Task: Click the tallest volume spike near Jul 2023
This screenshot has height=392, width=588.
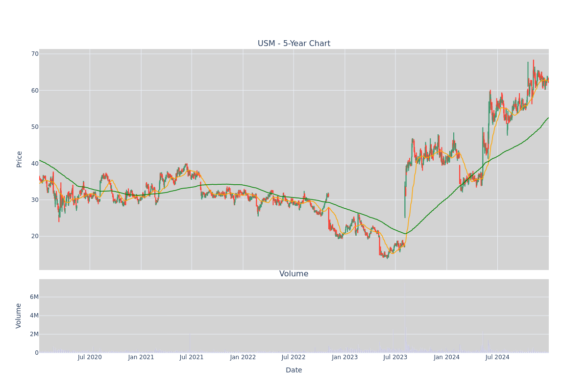Action: click(405, 317)
